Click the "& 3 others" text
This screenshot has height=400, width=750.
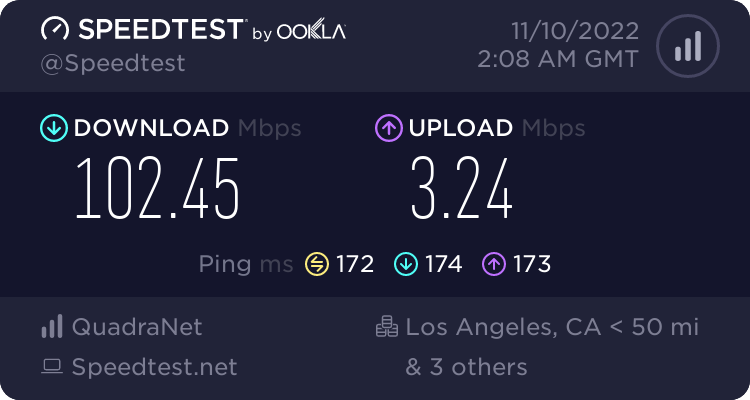tap(465, 367)
